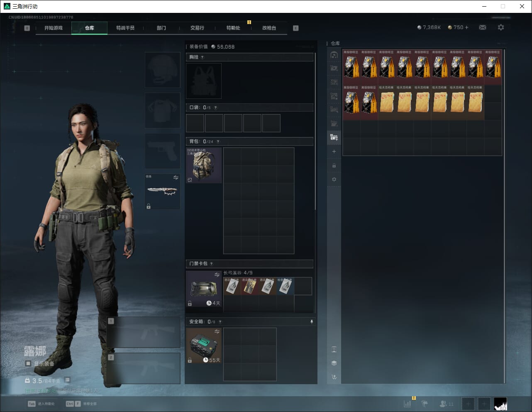Toggle the lock icon in warehouse sidebar
Image resolution: width=532 pixels, height=412 pixels.
coord(334,166)
